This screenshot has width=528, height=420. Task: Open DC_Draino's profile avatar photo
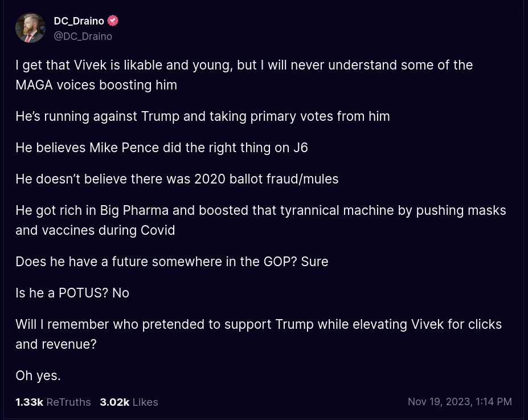click(x=30, y=28)
